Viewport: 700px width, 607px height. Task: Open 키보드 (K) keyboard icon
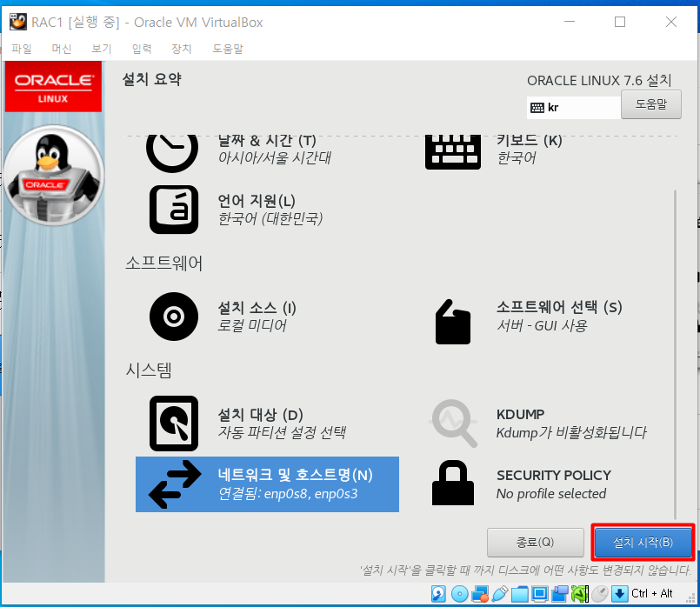click(453, 152)
